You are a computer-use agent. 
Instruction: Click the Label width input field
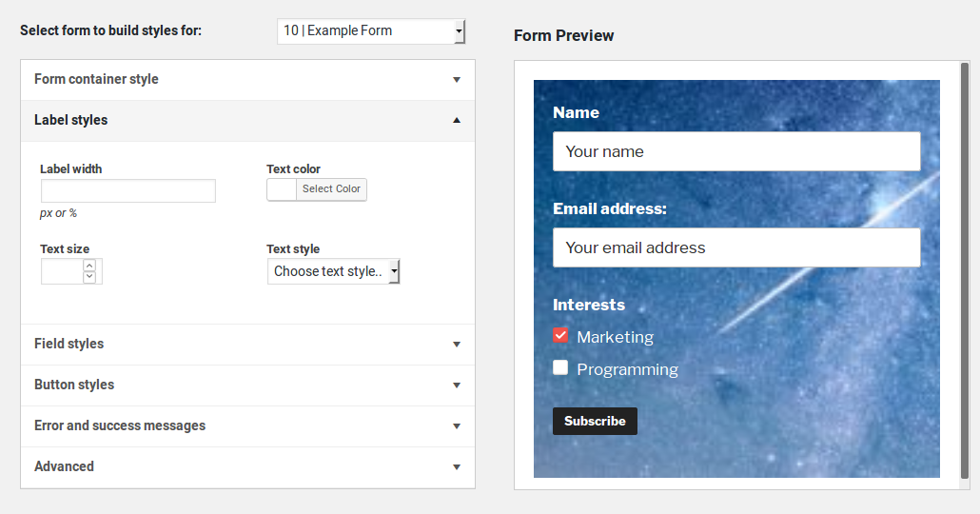128,190
